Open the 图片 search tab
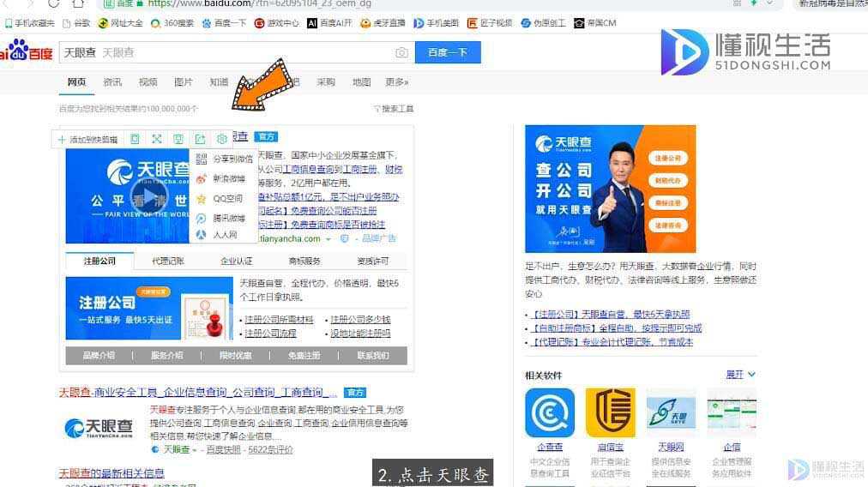868x487 pixels. [x=184, y=82]
